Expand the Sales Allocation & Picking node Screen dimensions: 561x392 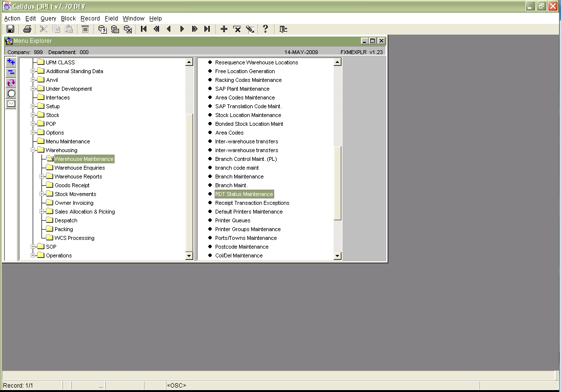(42, 212)
